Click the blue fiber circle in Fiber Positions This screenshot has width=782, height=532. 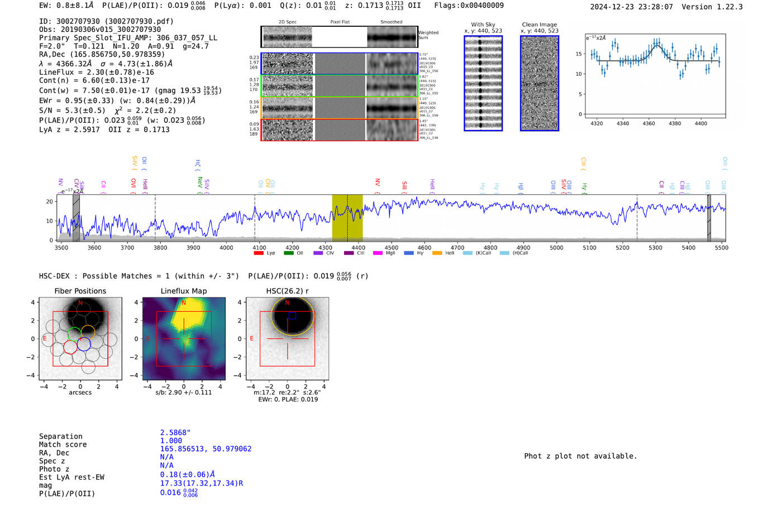pyautogui.click(x=84, y=344)
